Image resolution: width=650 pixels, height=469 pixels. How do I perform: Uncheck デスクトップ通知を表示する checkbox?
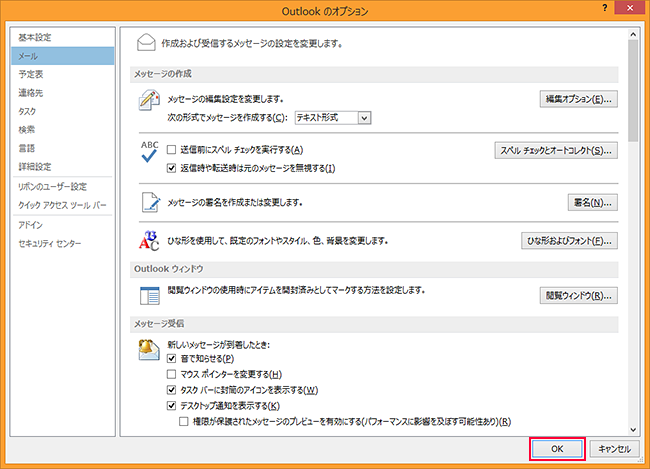point(172,406)
